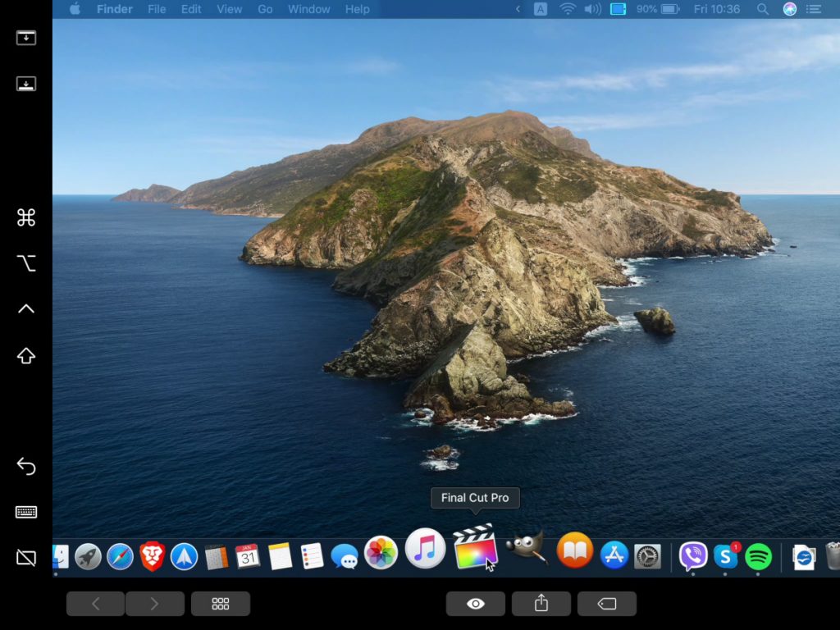Tap the Undo arrow in sidebar

(x=25, y=466)
